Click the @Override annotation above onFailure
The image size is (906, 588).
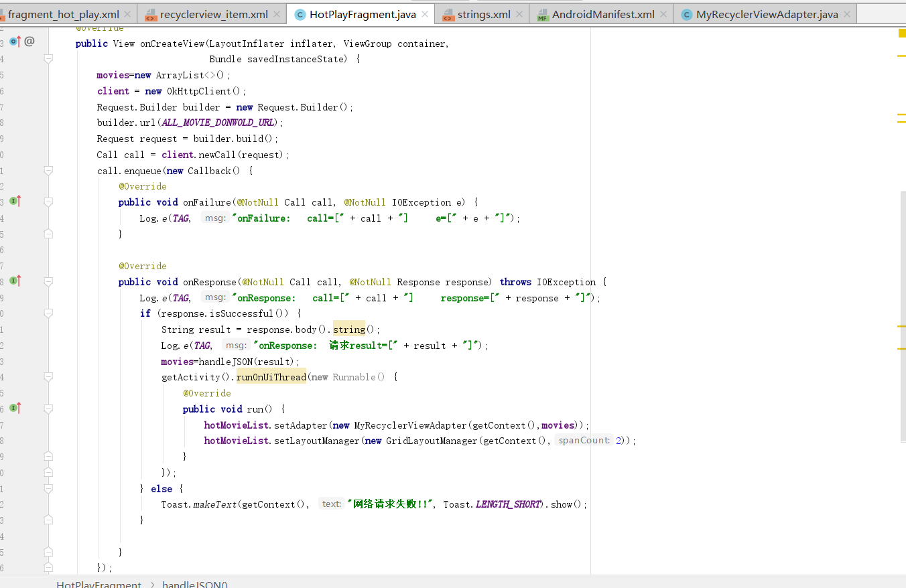(143, 186)
